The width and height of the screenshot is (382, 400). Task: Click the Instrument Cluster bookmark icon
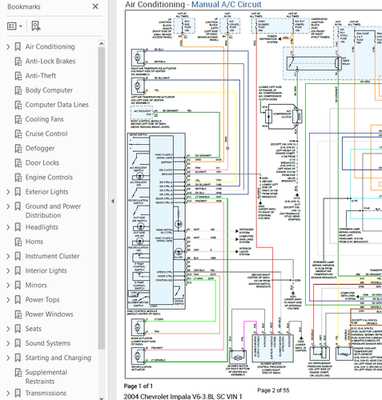pos(18,256)
